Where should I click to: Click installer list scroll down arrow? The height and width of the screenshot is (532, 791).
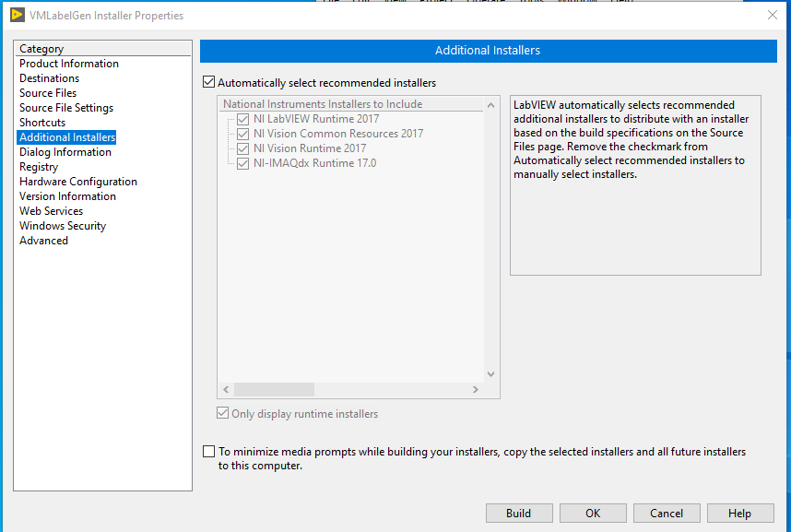pyautogui.click(x=490, y=374)
